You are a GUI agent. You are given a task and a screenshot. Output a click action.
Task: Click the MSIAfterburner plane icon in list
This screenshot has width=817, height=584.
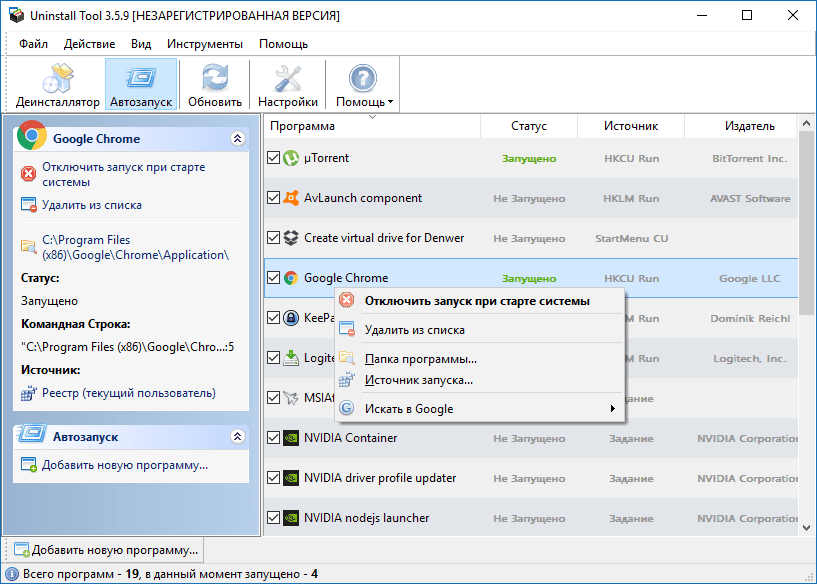[x=291, y=398]
